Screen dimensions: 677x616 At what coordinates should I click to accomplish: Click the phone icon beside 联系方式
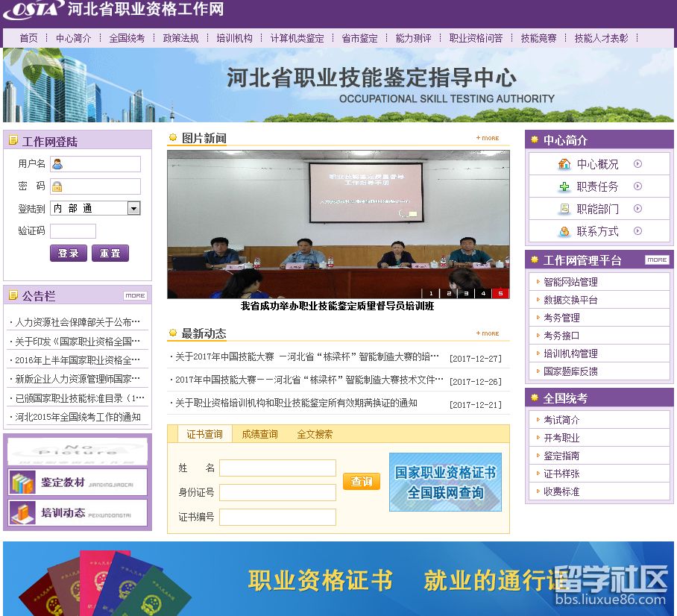pos(564,231)
